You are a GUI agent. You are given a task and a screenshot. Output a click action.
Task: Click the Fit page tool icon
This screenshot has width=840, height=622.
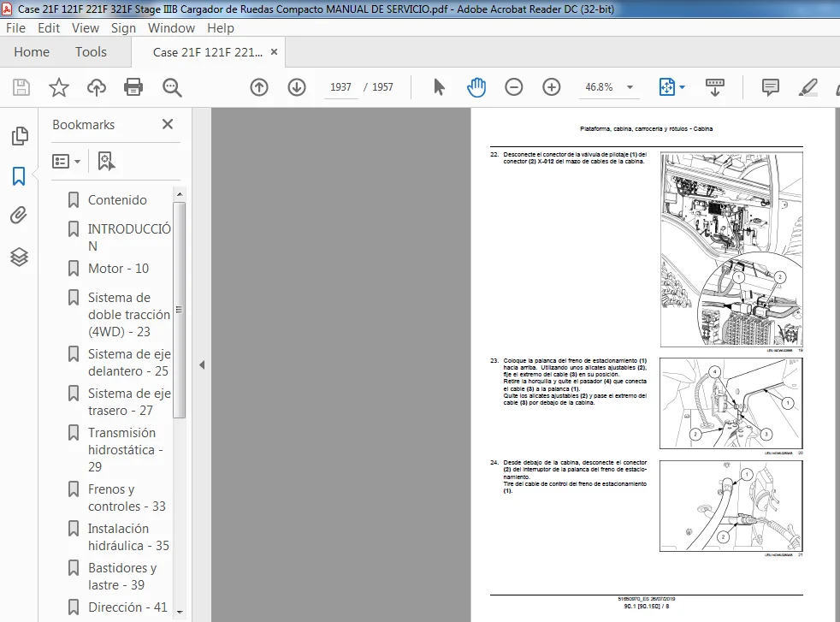click(666, 86)
